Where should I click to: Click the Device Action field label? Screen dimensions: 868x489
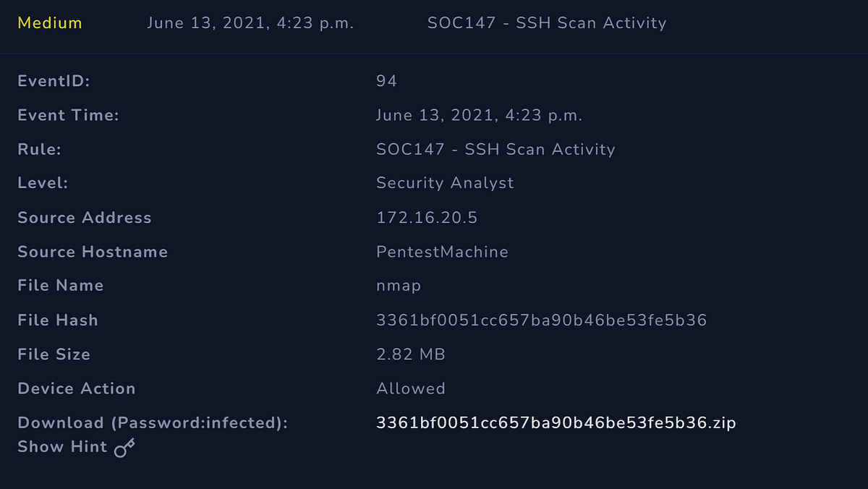pyautogui.click(x=76, y=388)
